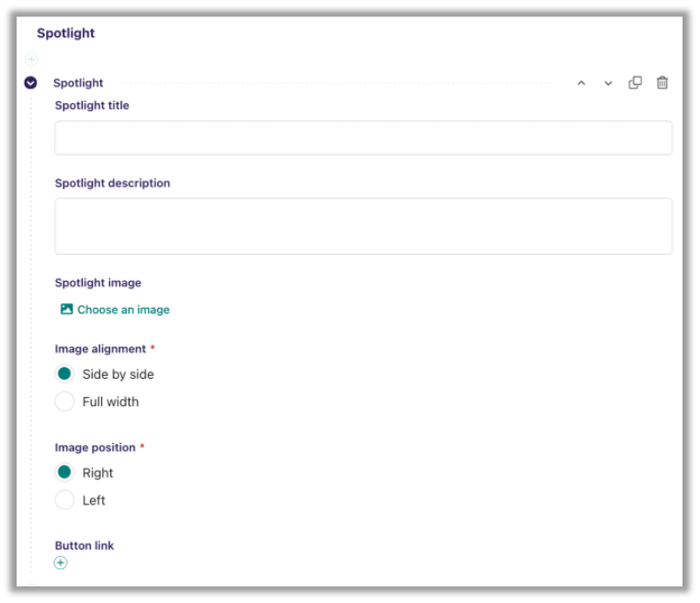Click the Button link field label

85,545
